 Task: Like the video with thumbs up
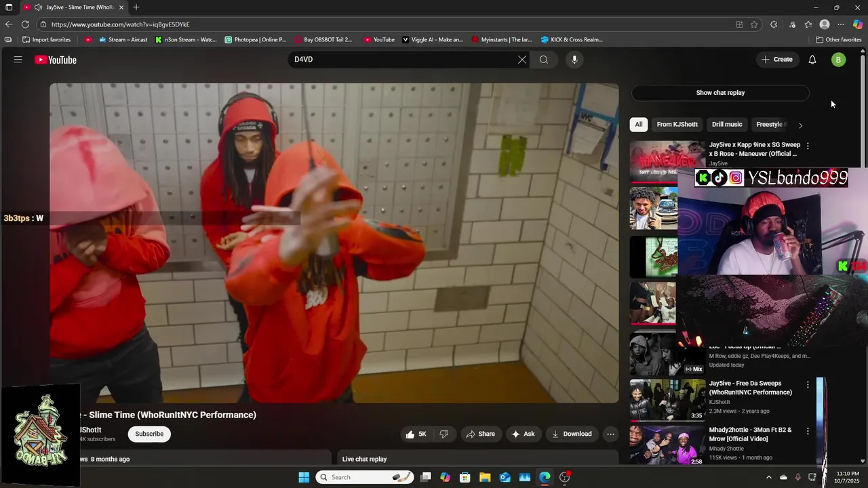[416, 434]
